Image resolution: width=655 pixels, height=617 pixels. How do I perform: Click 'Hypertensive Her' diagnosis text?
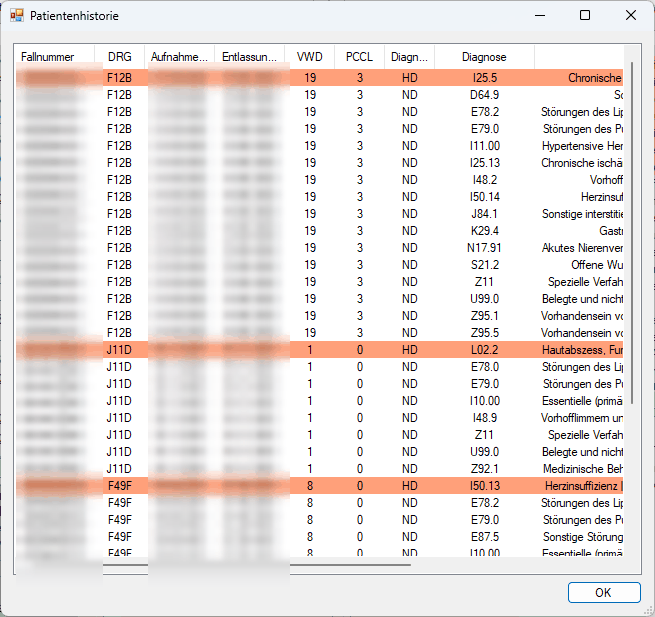[x=582, y=146]
